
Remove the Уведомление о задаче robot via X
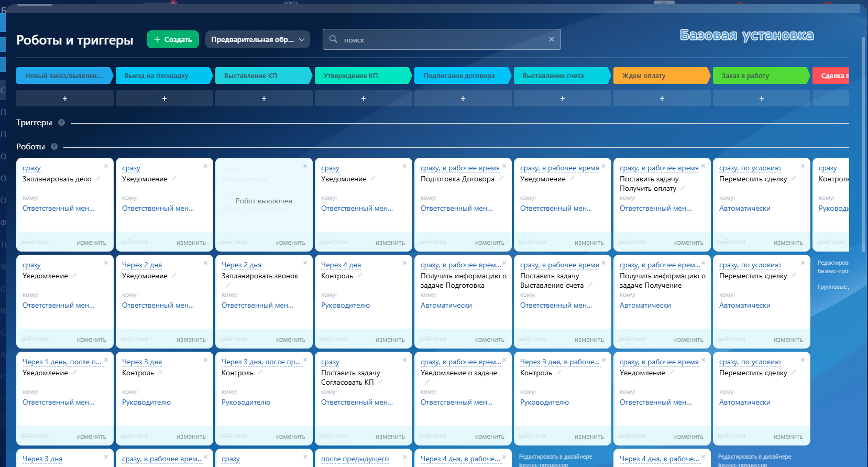pyautogui.click(x=504, y=360)
